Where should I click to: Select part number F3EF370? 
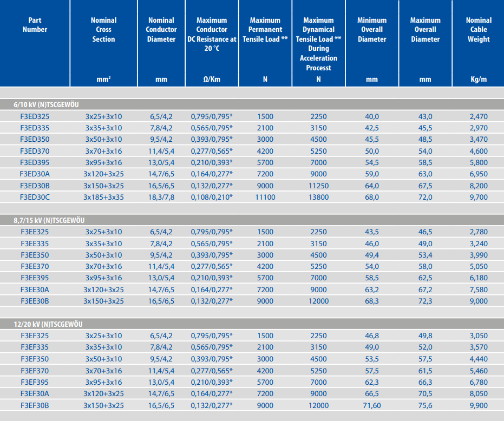pyautogui.click(x=35, y=371)
